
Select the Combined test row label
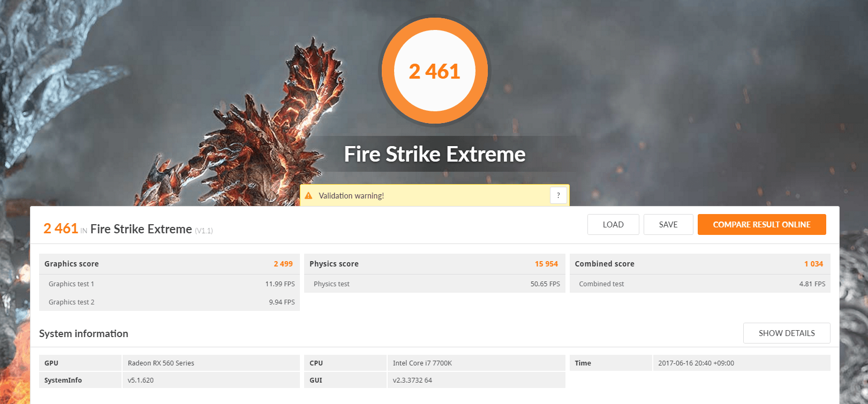[601, 284]
